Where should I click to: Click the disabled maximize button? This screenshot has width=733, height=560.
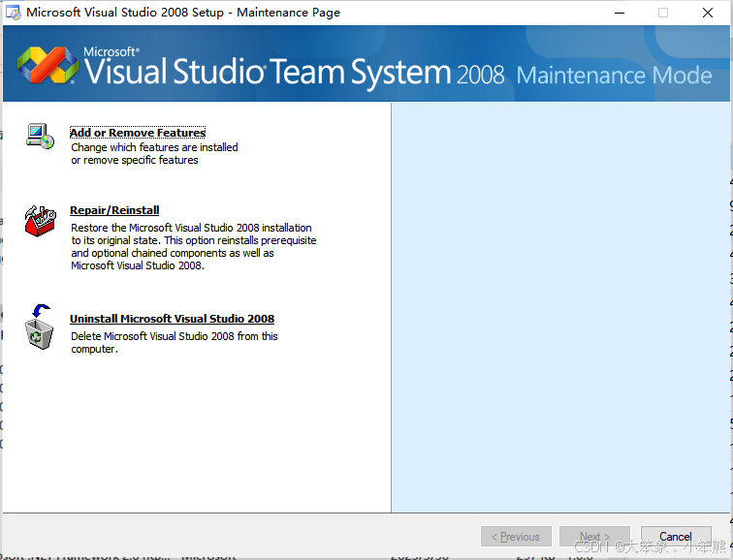click(663, 13)
